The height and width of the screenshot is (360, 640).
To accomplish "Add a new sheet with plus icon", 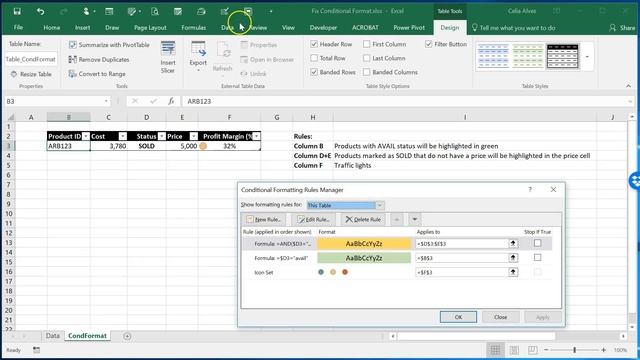I will coord(127,336).
